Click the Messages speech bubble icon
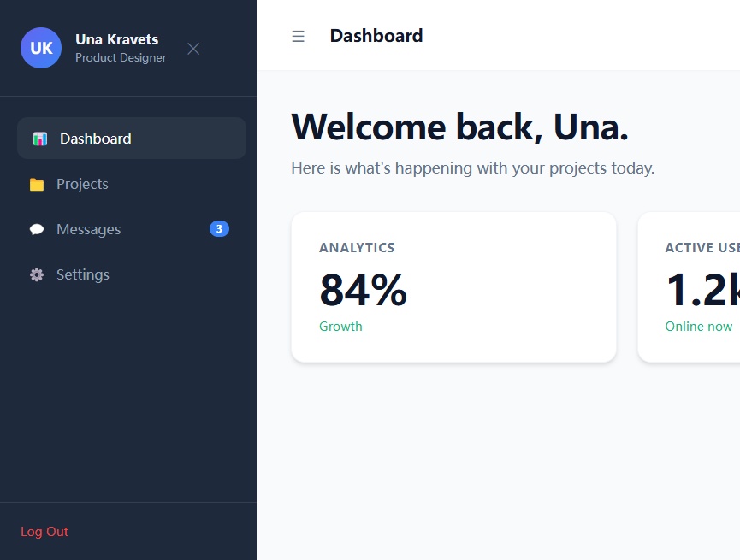 point(37,229)
